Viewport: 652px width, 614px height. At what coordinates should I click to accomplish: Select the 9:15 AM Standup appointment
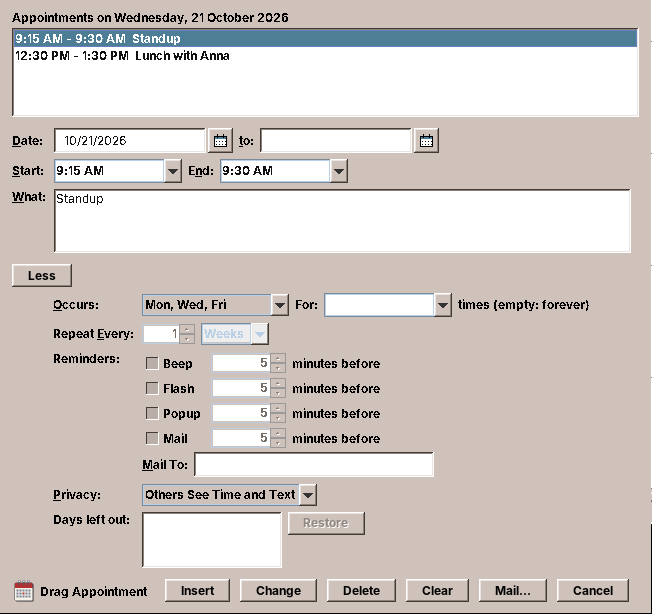point(325,38)
